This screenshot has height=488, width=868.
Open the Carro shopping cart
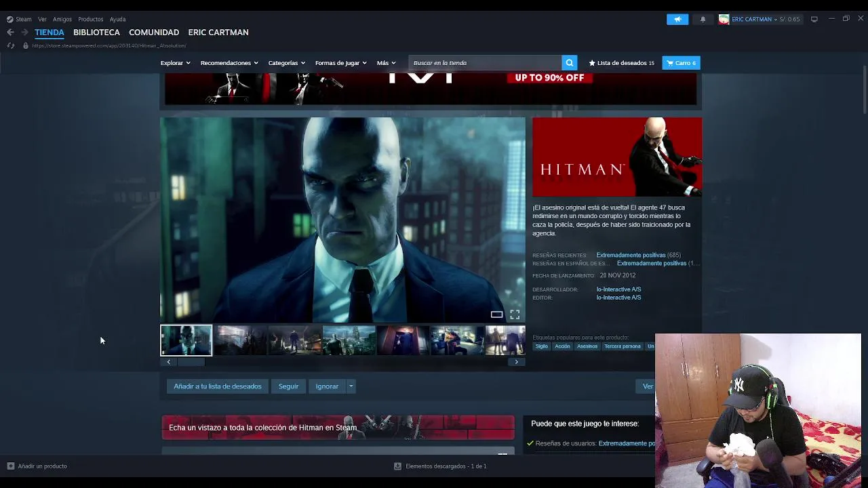pyautogui.click(x=681, y=63)
